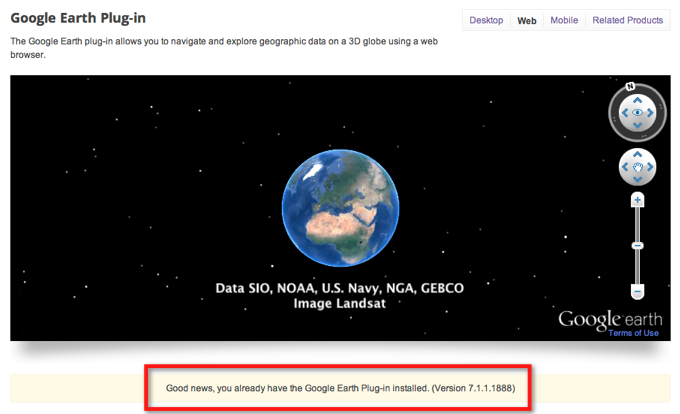The image size is (680, 414).
Task: Pan left with the move joystick arrow
Action: tap(625, 167)
